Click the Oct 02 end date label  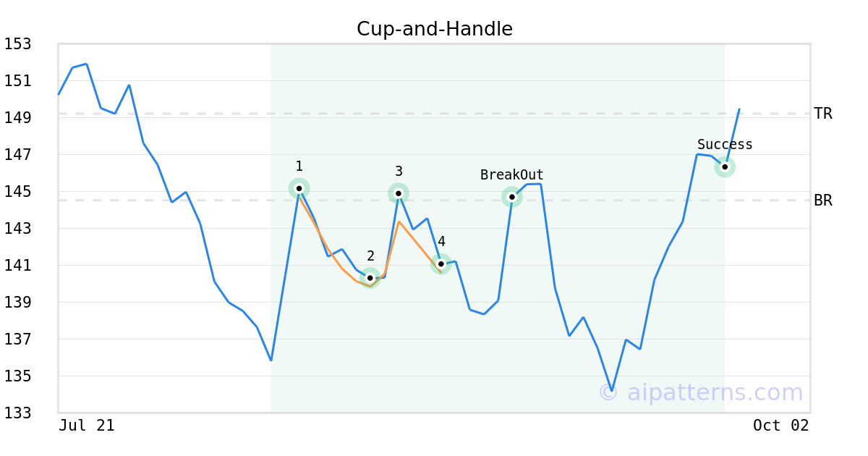(x=780, y=426)
